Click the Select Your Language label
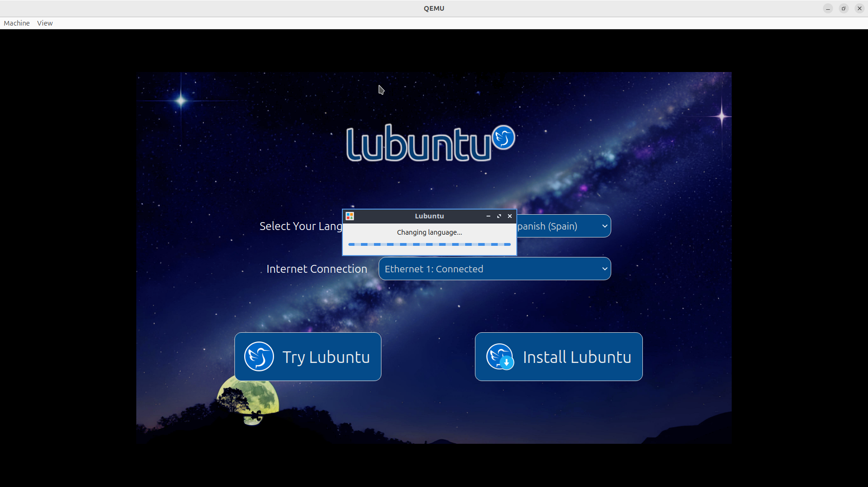This screenshot has width=868, height=487. [x=301, y=226]
